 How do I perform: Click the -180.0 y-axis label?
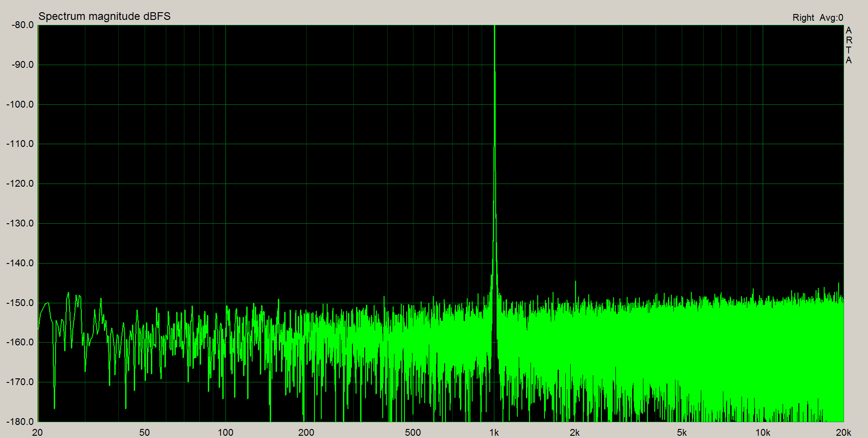(x=20, y=422)
